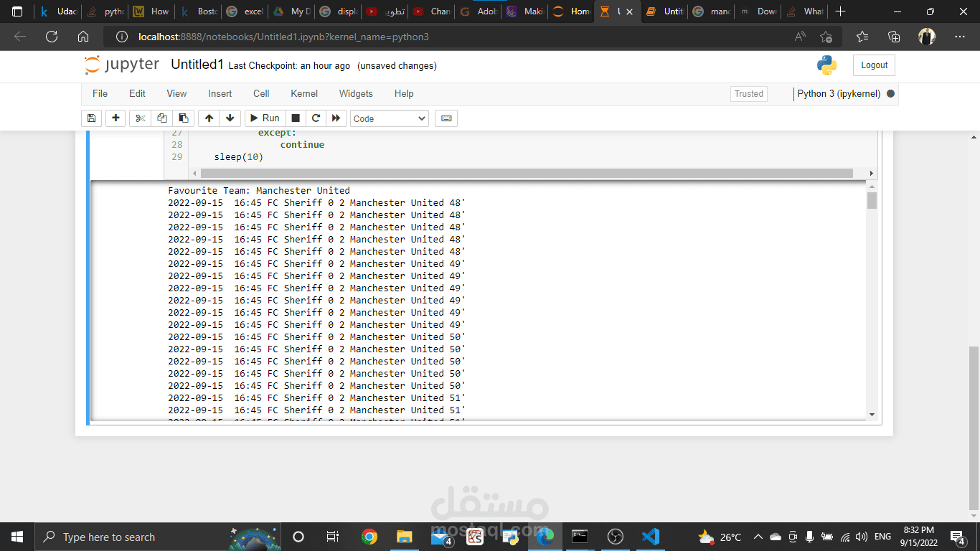The height and width of the screenshot is (551, 980).
Task: Switch to the Udac browser tab
Action: (58, 11)
